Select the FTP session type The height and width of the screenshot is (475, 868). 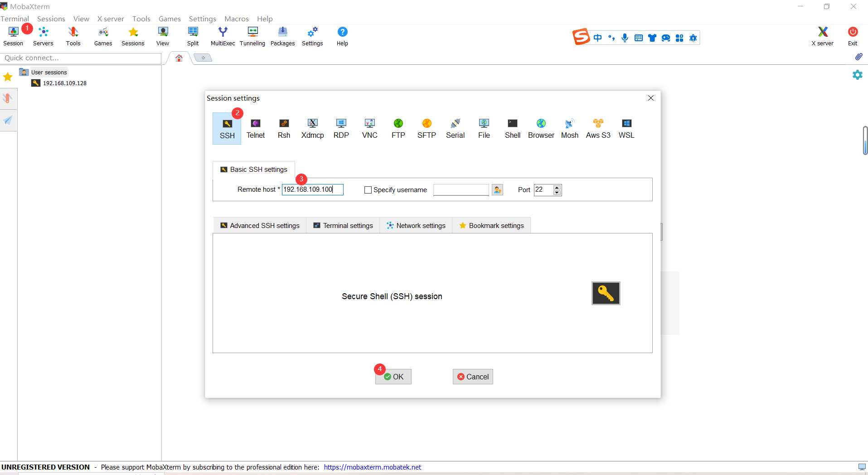[x=398, y=129]
